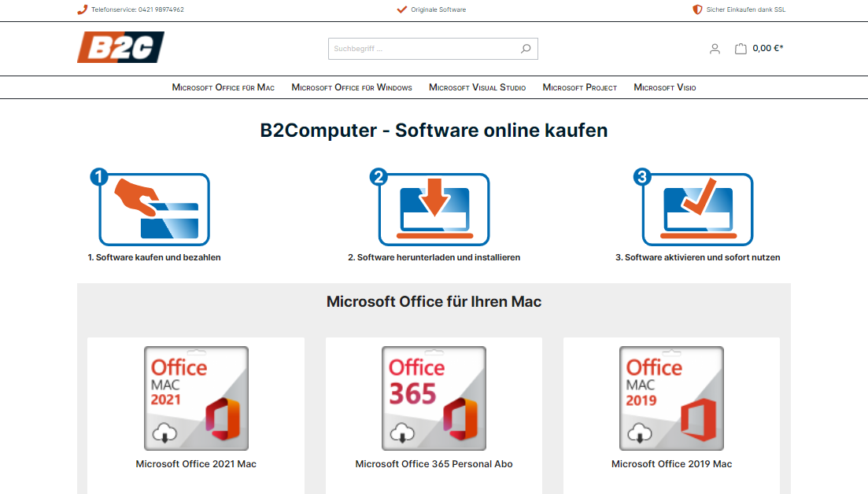
Task: Click the step 3 activation checkmark illustration
Action: pos(693,208)
